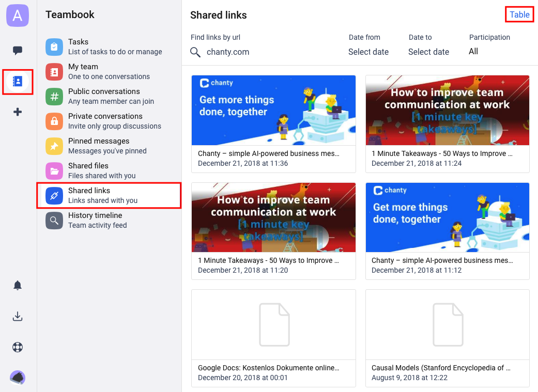The height and width of the screenshot is (392, 538).
Task: Click the date December 21, 2018 at 11:36
Action: tap(243, 163)
